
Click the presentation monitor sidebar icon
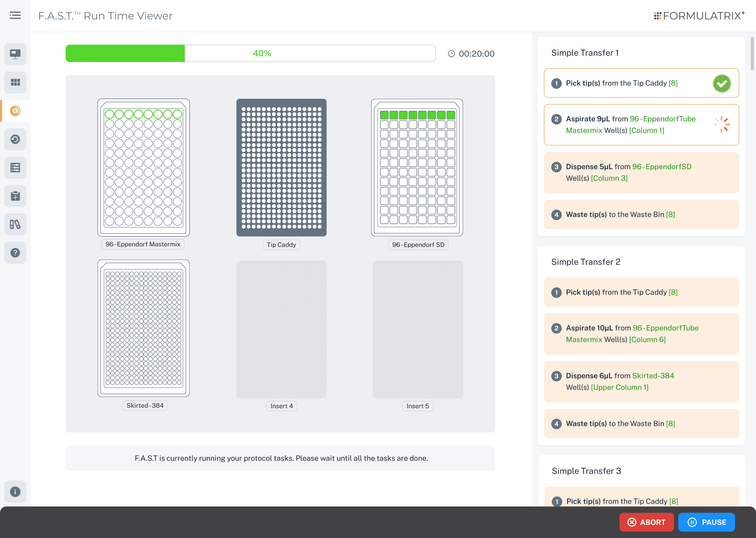click(15, 54)
